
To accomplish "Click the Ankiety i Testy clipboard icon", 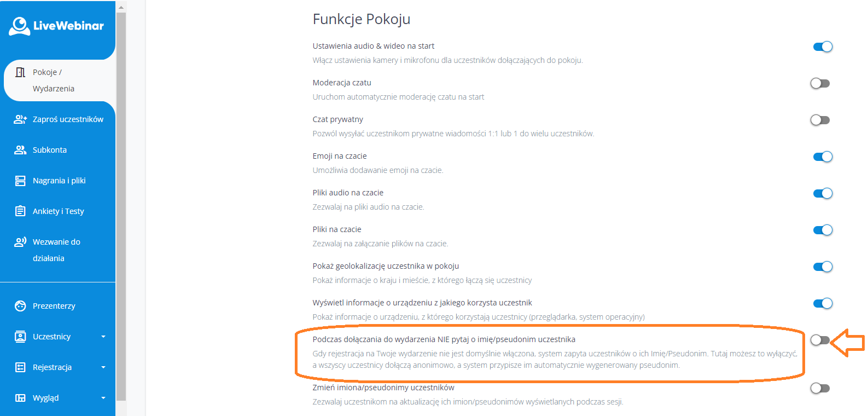I will (x=20, y=211).
